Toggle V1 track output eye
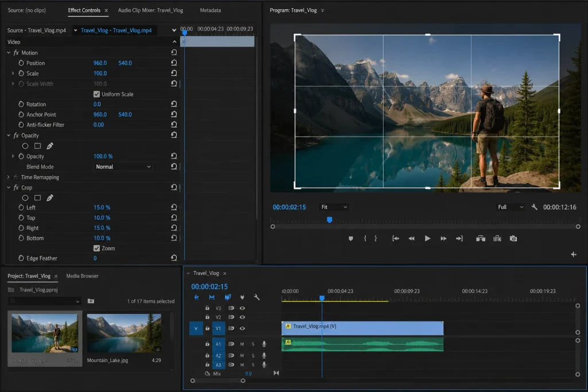 242,328
